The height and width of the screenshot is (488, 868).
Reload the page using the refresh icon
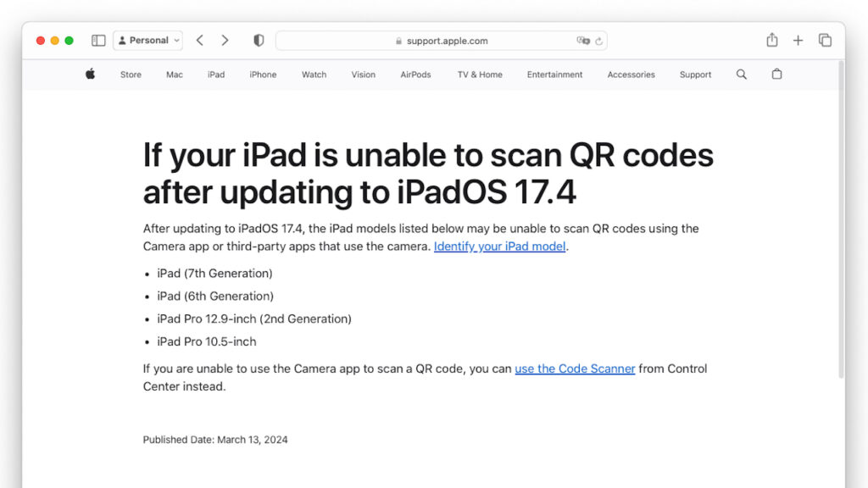[x=598, y=40]
